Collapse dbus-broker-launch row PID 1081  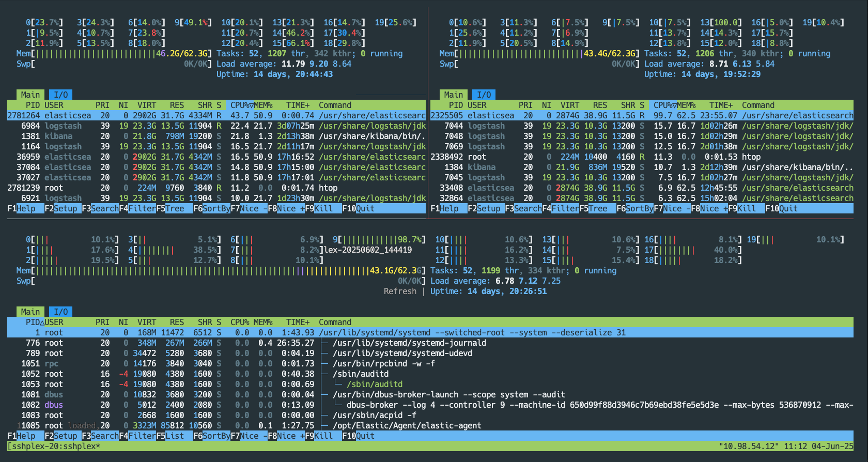tap(430, 394)
